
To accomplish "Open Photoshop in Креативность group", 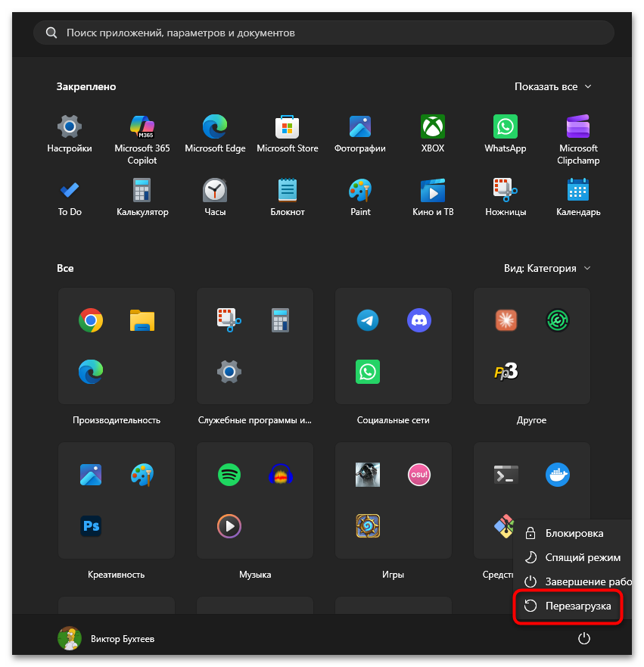I will [91, 526].
